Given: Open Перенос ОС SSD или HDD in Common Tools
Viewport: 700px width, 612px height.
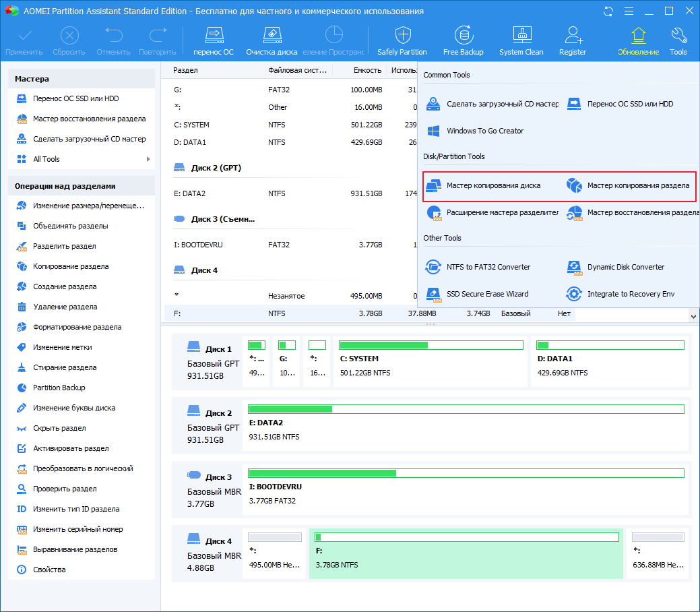Looking at the screenshot, I should coord(620,104).
